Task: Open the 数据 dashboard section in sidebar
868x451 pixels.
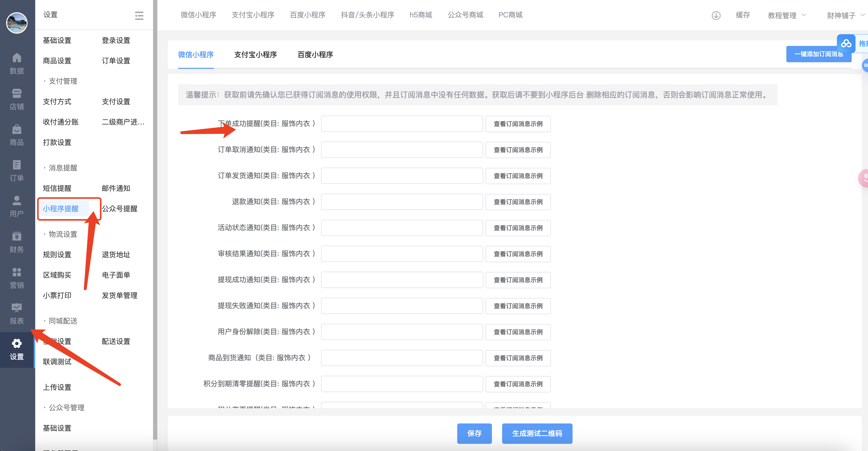Action: click(17, 64)
